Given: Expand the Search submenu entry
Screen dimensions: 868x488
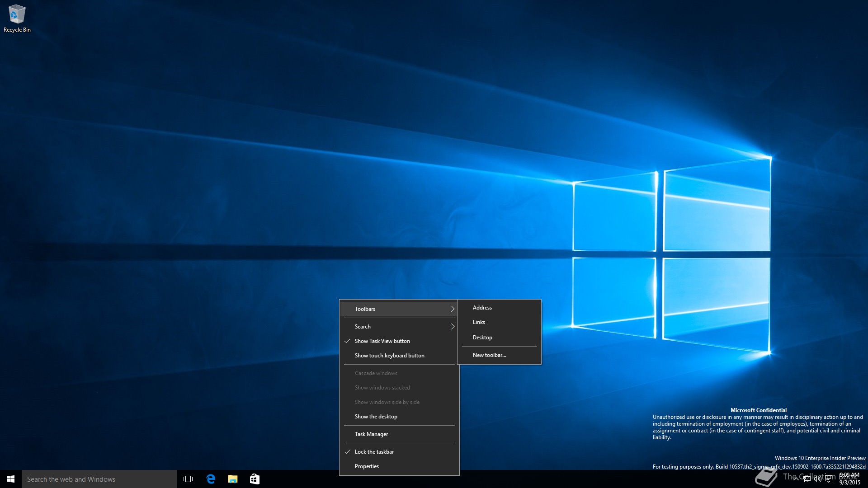Looking at the screenshot, I should point(399,327).
